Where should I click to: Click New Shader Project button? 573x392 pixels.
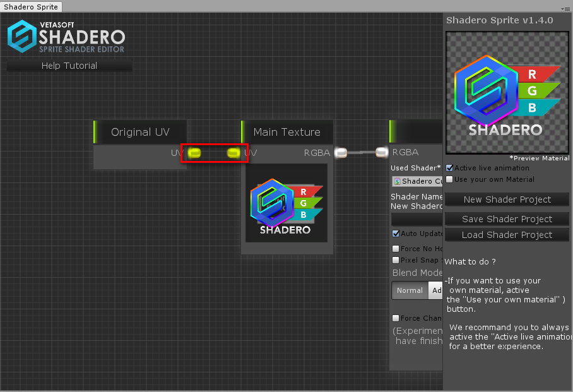tap(507, 199)
